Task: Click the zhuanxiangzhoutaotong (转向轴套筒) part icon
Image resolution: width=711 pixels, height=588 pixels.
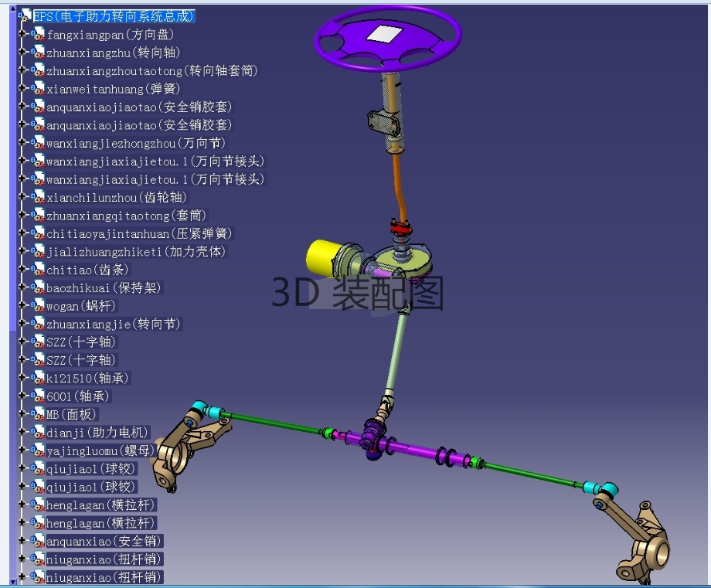Action: tap(38, 70)
